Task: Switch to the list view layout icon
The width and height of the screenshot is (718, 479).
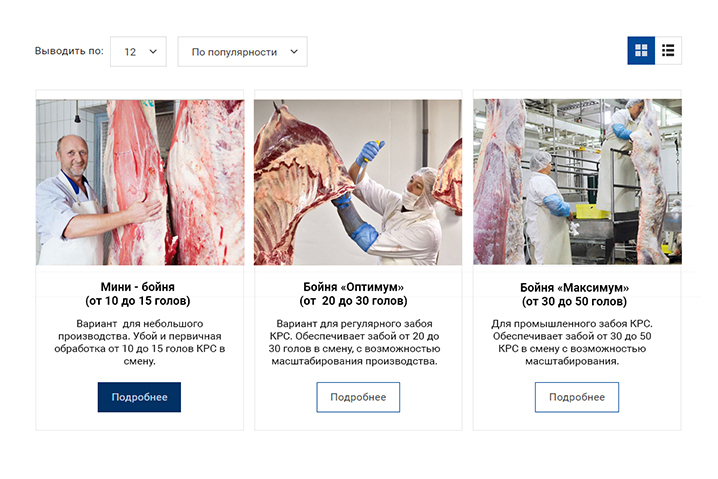Action: (668, 50)
